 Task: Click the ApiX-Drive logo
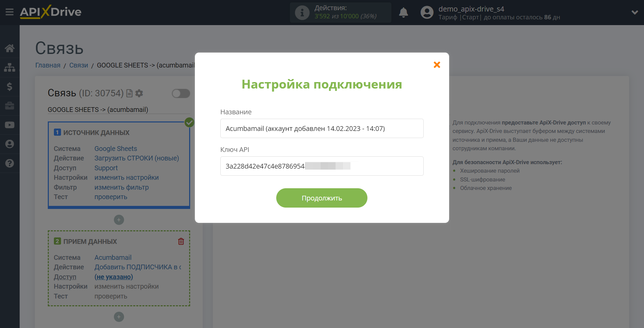51,12
